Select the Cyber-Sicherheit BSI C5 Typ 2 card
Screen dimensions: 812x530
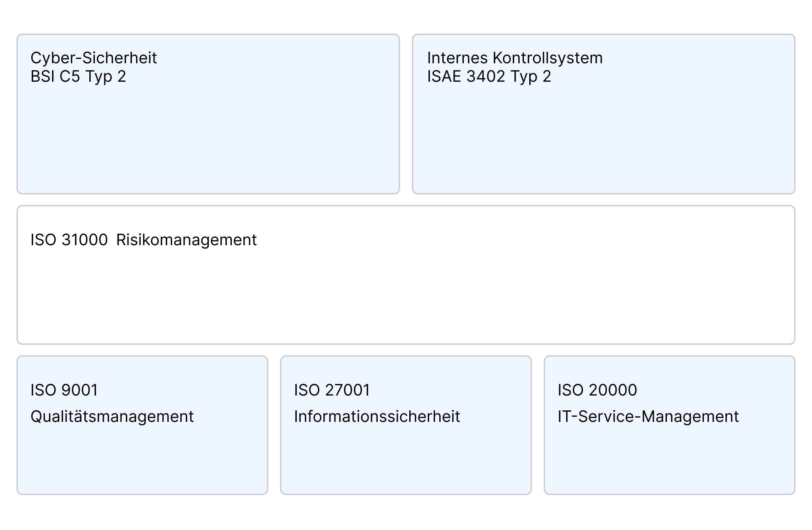[208, 113]
